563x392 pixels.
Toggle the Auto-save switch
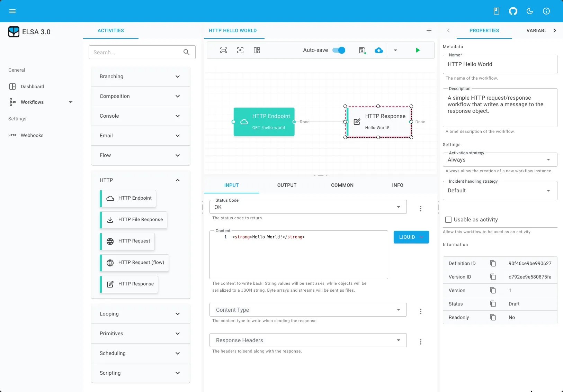[339, 50]
